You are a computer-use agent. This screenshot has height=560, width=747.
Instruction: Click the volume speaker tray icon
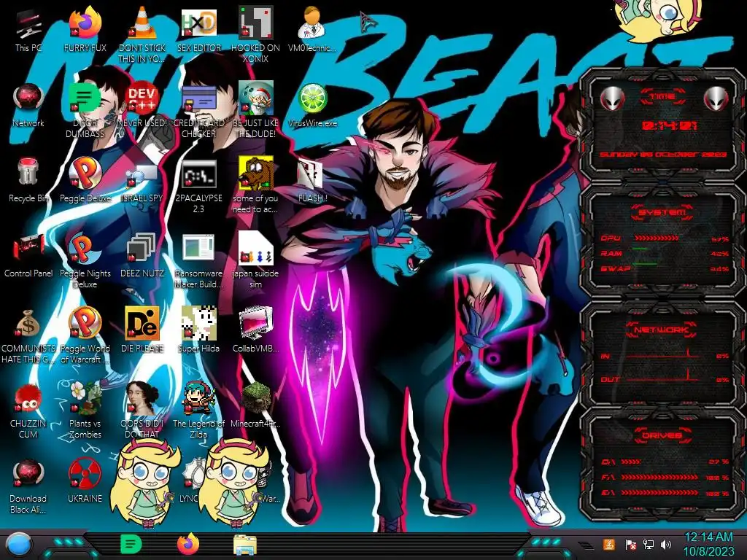(x=666, y=544)
